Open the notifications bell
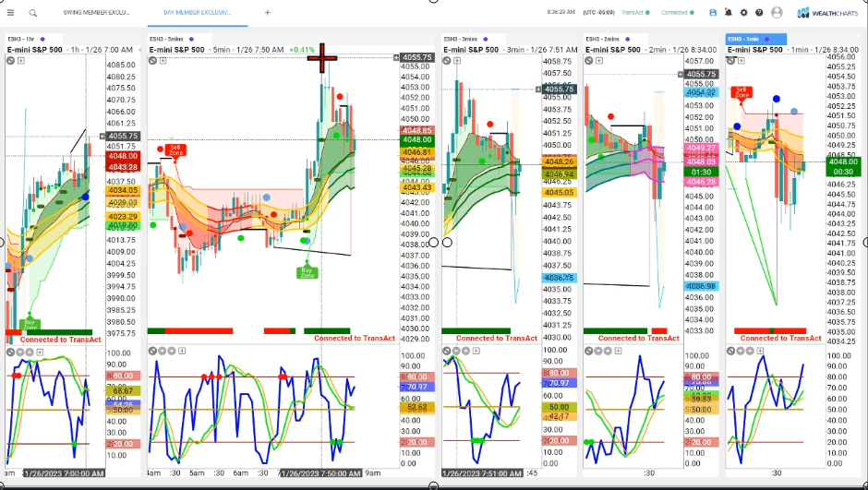 point(729,12)
